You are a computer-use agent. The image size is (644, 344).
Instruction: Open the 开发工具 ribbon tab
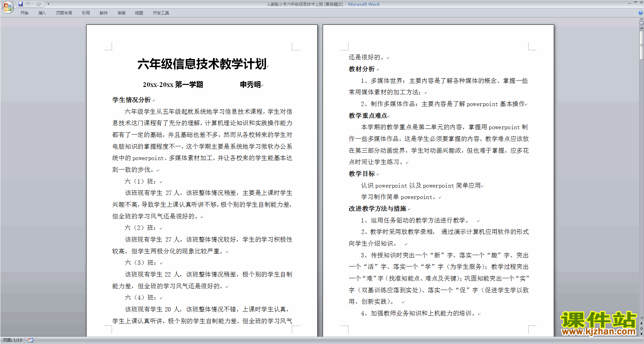(x=161, y=13)
